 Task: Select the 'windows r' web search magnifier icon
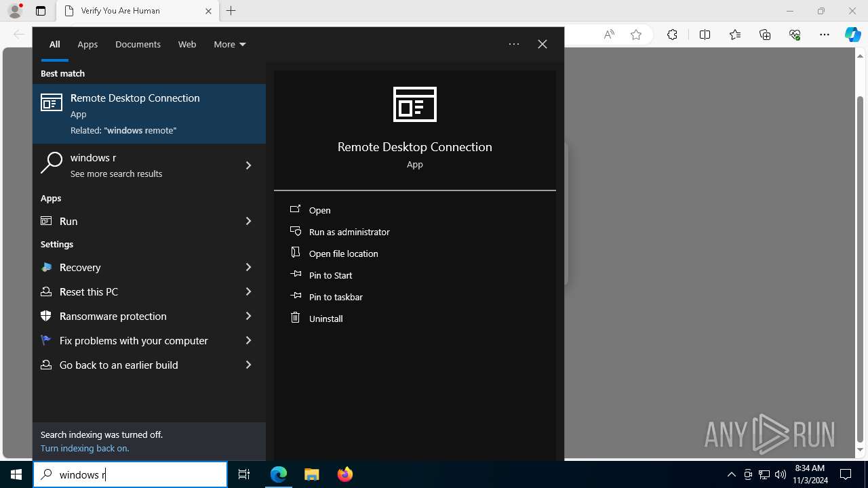click(x=52, y=163)
